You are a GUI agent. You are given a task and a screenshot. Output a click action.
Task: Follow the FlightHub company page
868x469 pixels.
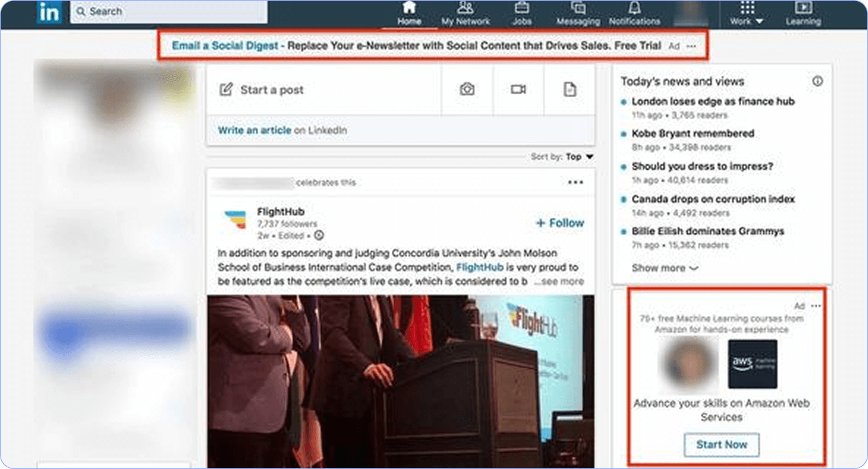[x=560, y=223]
